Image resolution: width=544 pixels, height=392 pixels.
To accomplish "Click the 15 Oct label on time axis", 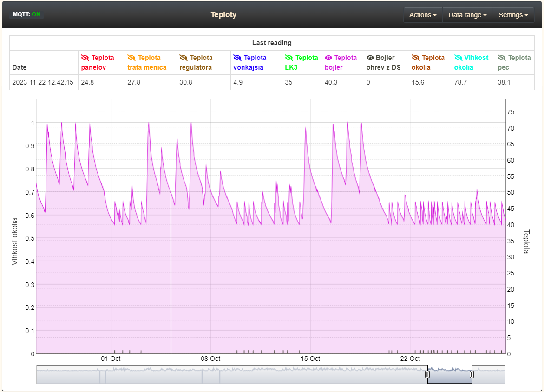I will click(310, 359).
